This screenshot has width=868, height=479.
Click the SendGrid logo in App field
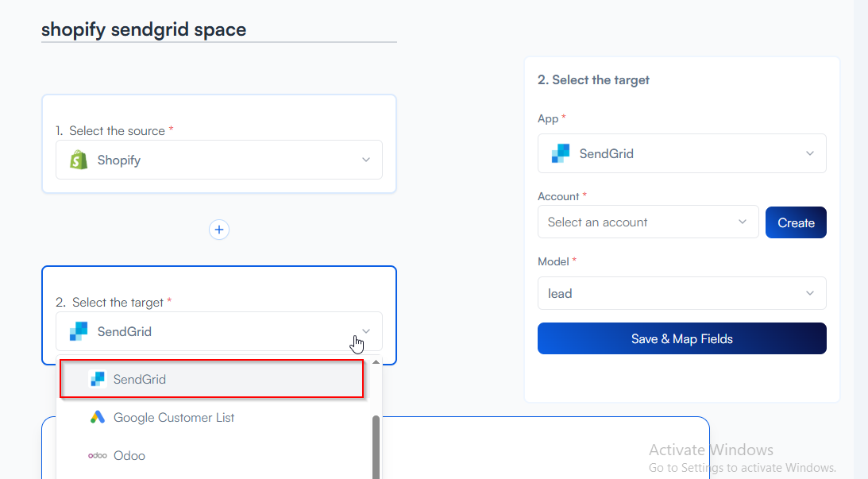[x=561, y=153]
